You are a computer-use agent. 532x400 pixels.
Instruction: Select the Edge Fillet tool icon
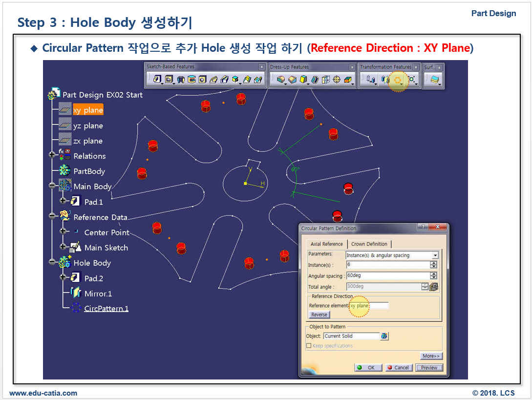[280, 79]
